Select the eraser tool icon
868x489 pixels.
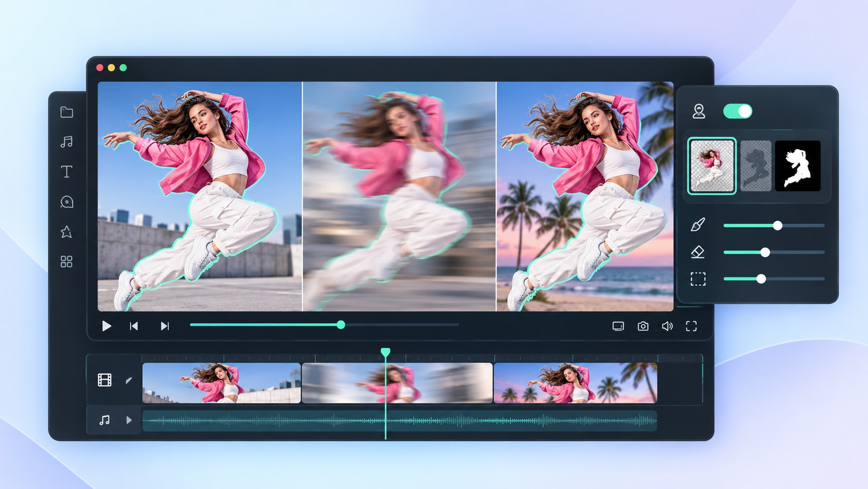(698, 252)
